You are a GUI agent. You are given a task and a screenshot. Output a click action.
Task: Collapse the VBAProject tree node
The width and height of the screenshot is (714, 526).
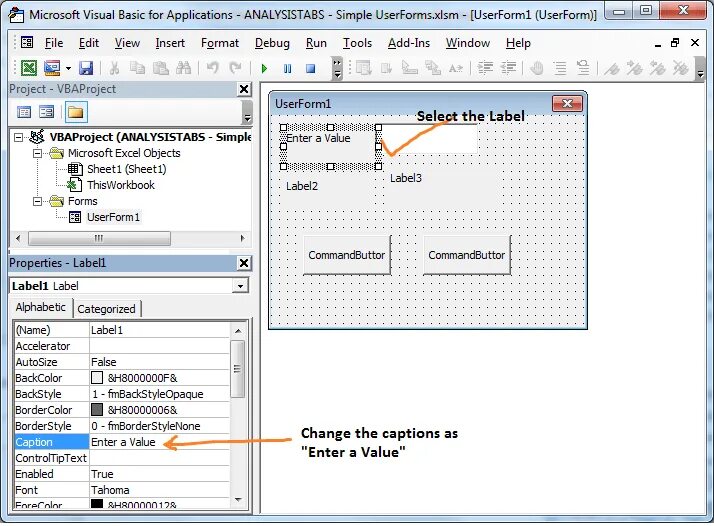coord(18,137)
